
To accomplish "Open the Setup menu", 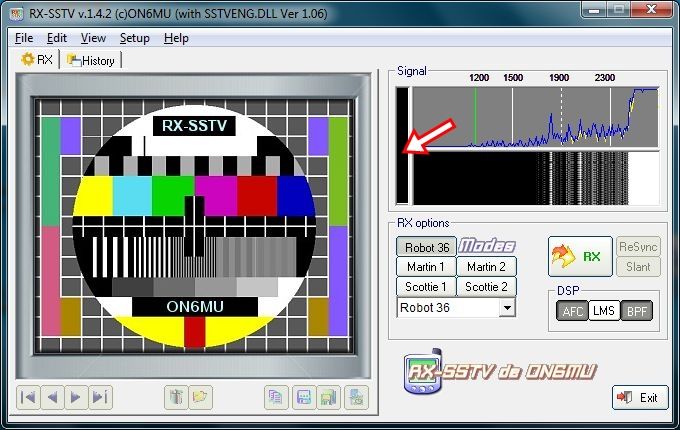I will coord(134,38).
